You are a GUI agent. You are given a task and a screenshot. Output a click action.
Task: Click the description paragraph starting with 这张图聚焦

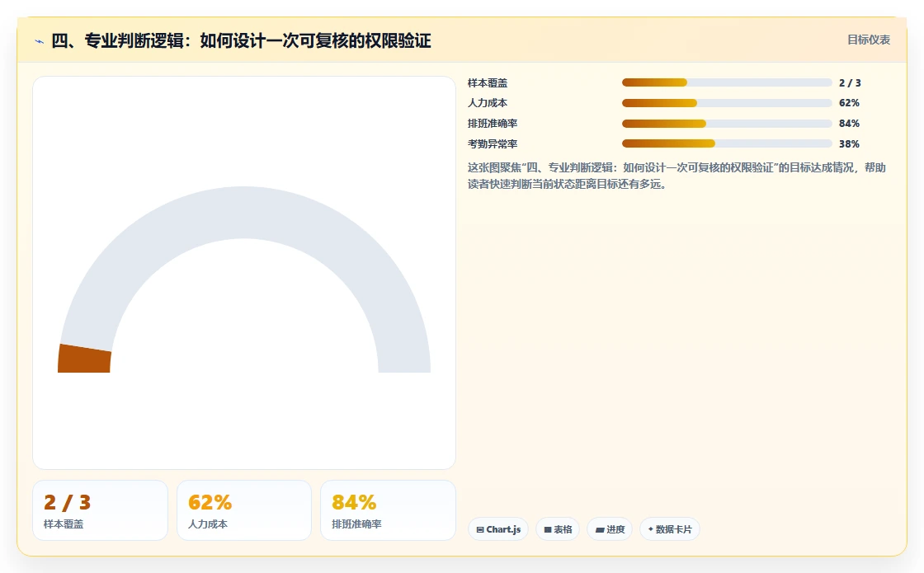coord(676,176)
